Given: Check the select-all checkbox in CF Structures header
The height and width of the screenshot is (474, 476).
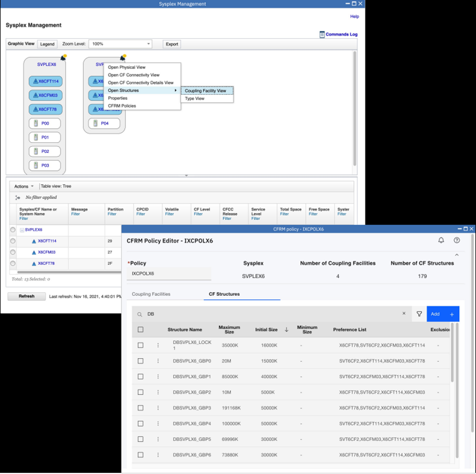Looking at the screenshot, I should [x=140, y=329].
